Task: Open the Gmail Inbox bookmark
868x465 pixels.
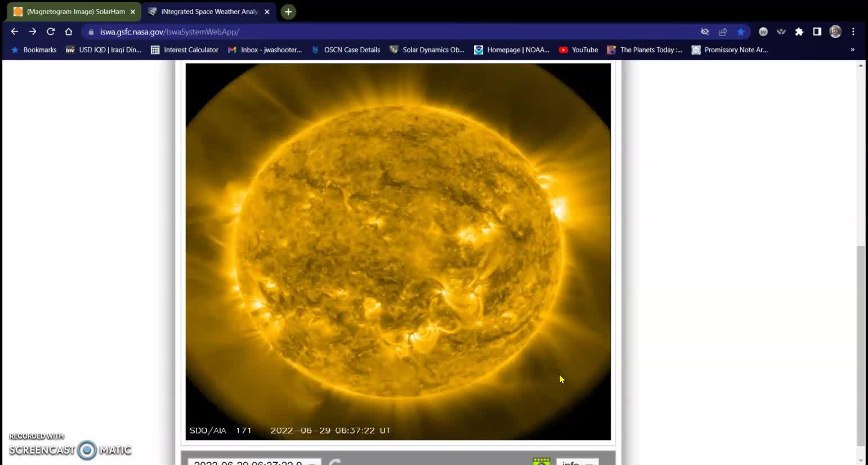Action: coord(265,50)
